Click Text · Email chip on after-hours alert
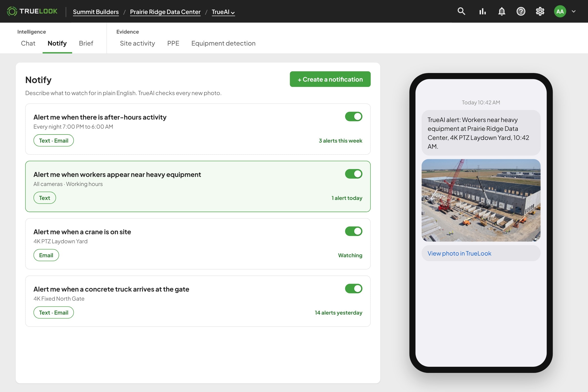588x392 pixels. tap(53, 140)
